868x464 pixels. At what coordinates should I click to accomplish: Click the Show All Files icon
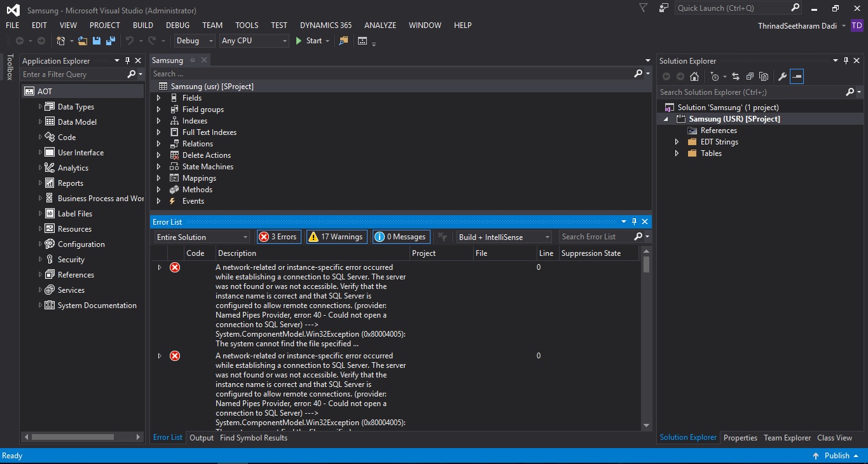(764, 76)
